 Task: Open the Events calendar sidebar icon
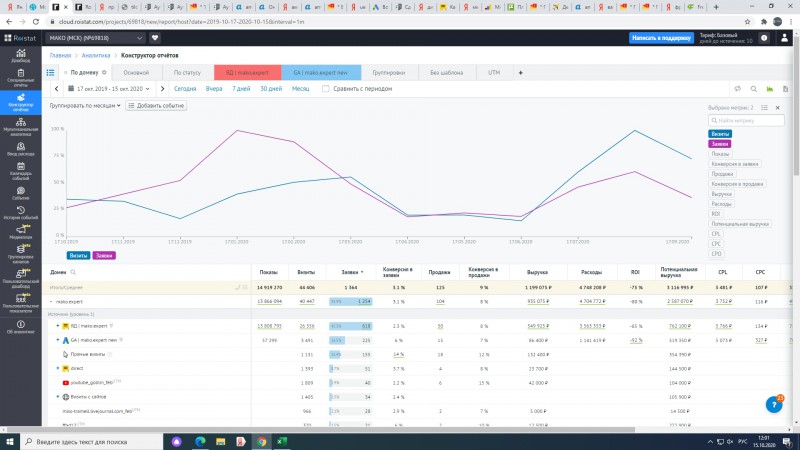coord(20,170)
